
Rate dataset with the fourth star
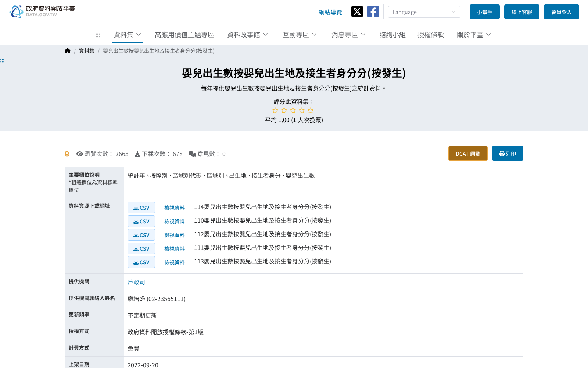302,110
